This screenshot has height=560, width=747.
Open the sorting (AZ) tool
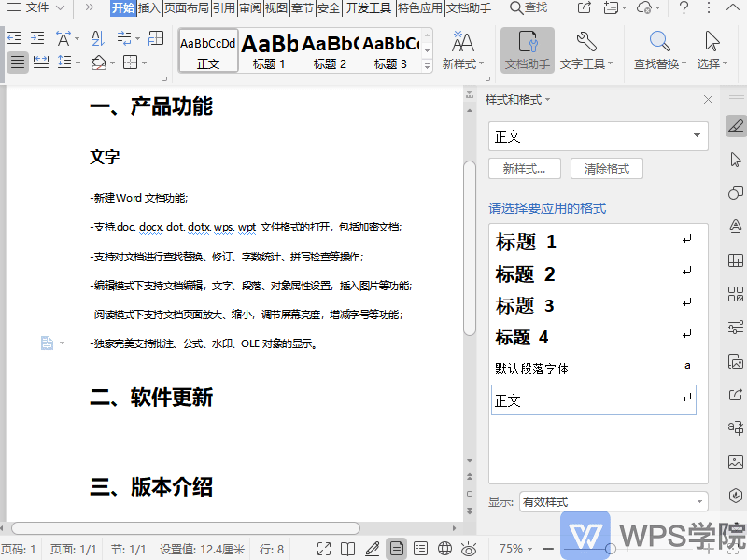click(x=97, y=38)
